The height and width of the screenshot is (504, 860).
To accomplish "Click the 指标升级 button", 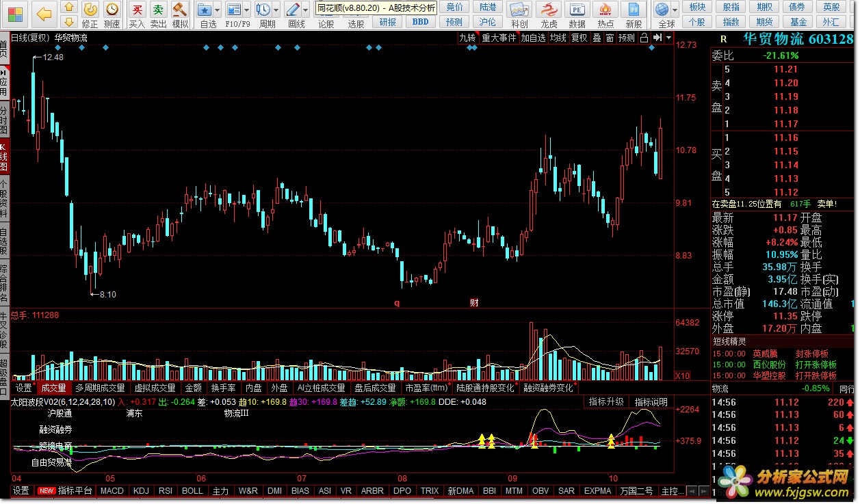I will pyautogui.click(x=607, y=402).
